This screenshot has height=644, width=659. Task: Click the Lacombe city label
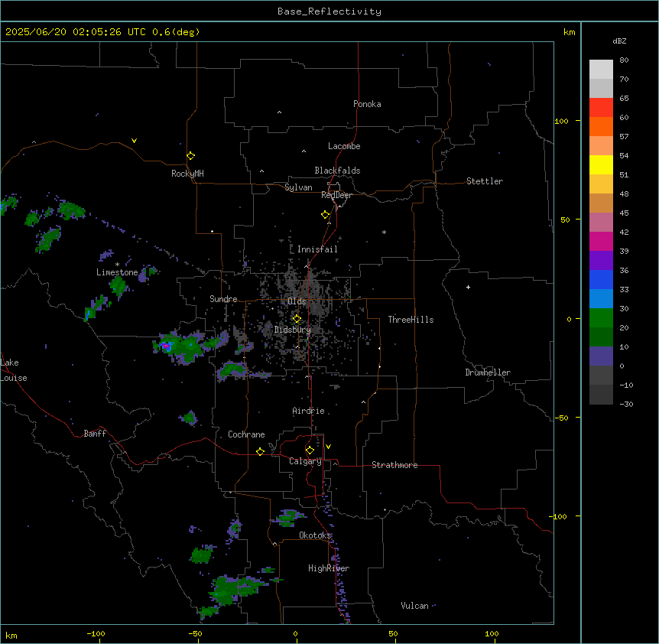344,146
